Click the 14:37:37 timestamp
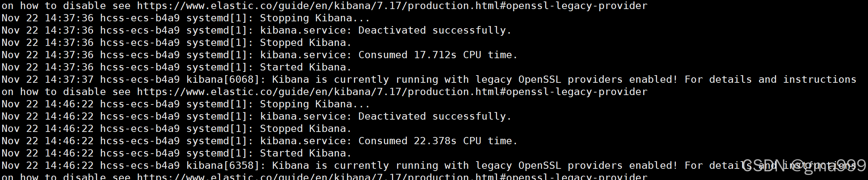Viewport: 868px width, 180px height. (69, 80)
